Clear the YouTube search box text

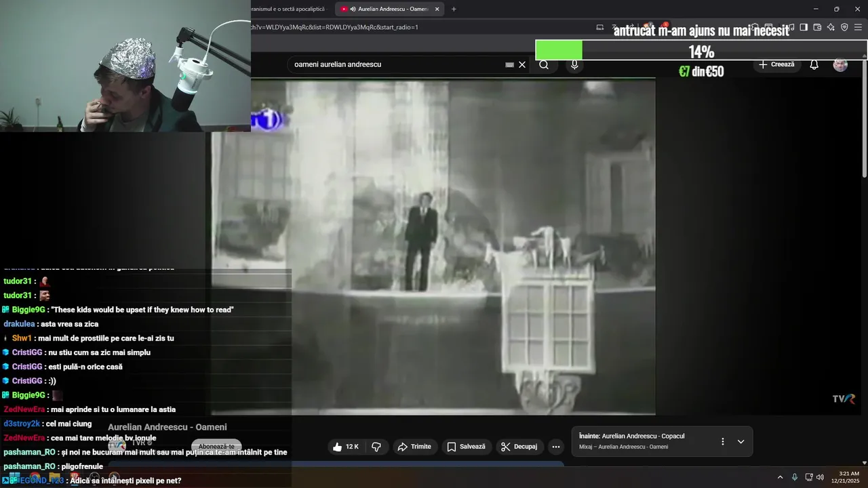point(522,65)
